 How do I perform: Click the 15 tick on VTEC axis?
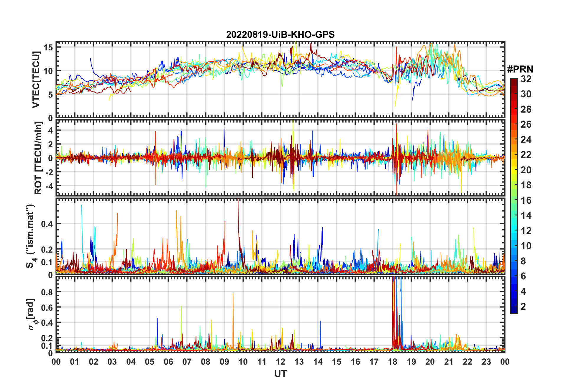pos(48,47)
